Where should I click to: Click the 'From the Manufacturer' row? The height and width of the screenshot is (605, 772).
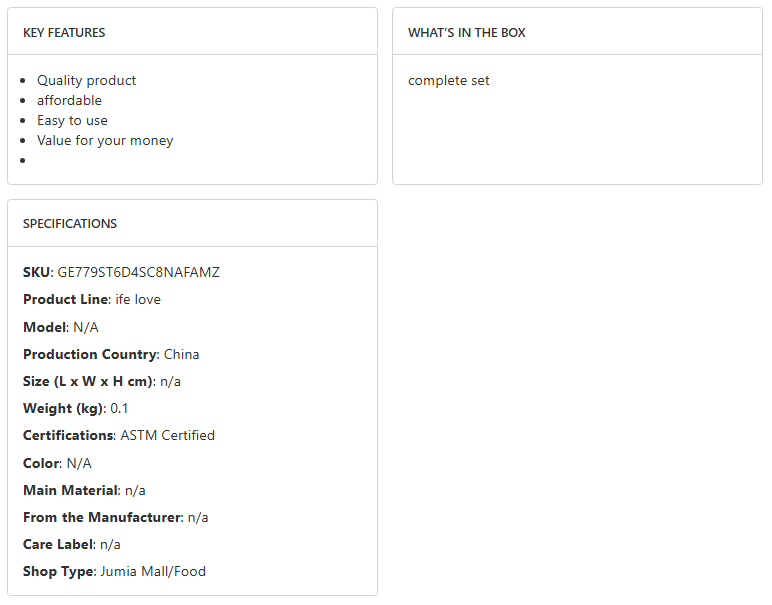[x=115, y=517]
